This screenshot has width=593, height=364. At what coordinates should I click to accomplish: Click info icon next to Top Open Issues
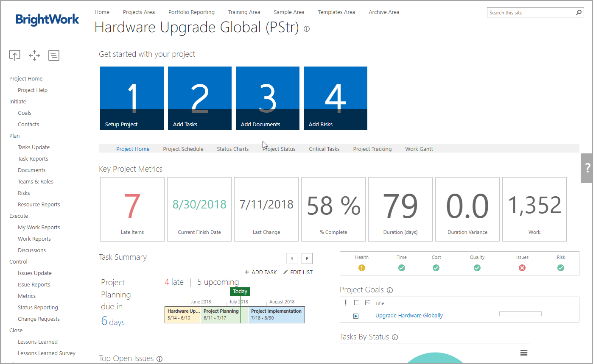[x=159, y=359]
